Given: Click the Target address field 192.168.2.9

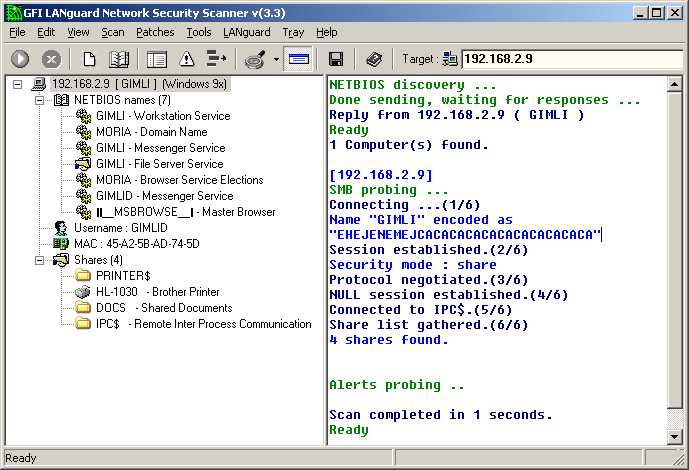Looking at the screenshot, I should 572,59.
